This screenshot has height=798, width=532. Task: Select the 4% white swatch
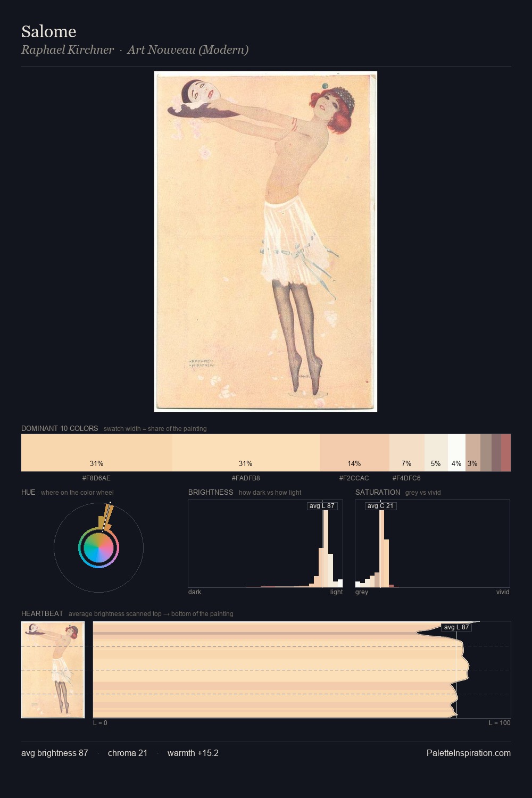[456, 453]
